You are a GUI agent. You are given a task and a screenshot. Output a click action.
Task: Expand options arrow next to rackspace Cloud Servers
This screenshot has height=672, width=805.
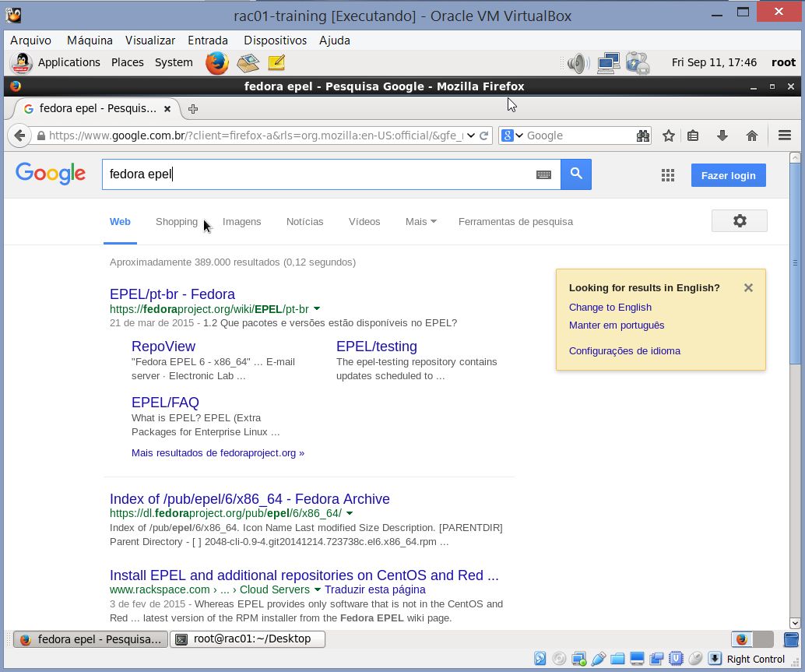(317, 589)
